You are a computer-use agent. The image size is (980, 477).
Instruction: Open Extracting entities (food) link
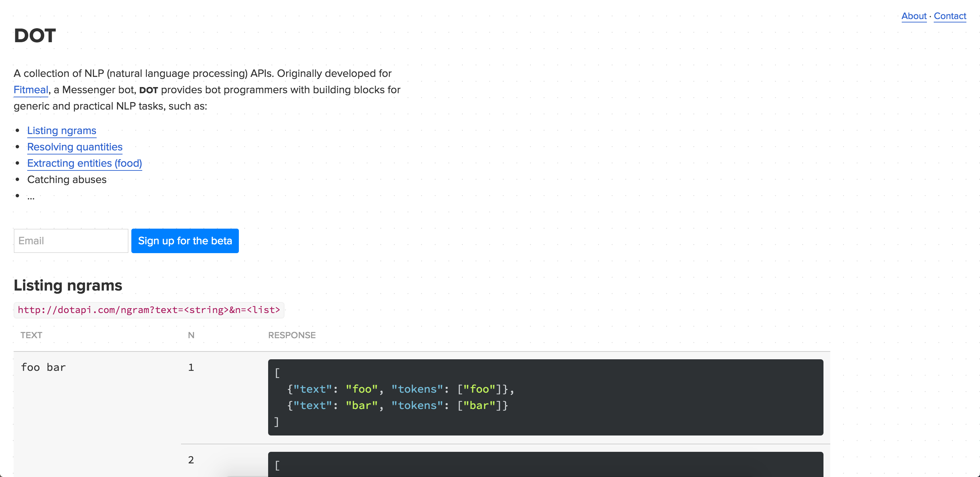(84, 163)
